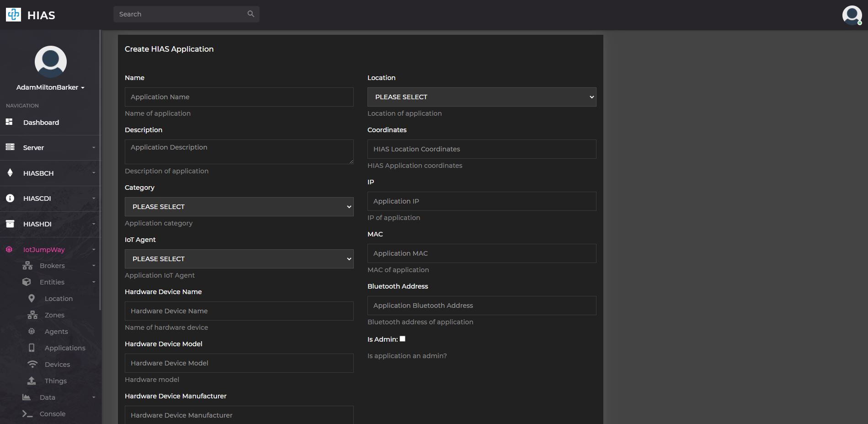Click the Brokers network icon

[27, 265]
